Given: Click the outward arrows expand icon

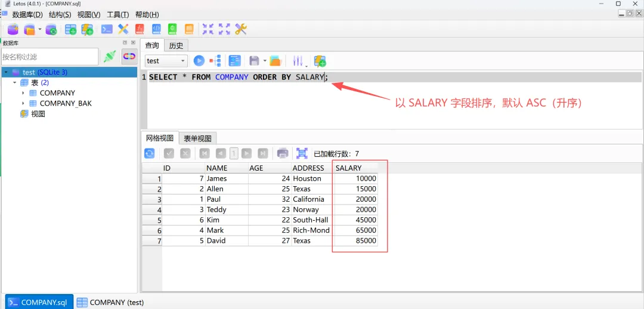Looking at the screenshot, I should pyautogui.click(x=224, y=29).
